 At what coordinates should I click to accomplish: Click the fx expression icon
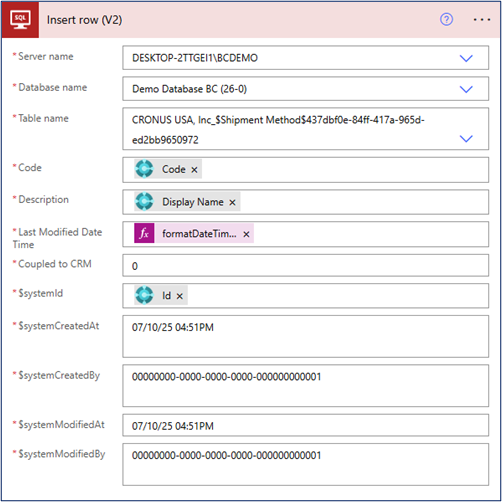click(x=144, y=233)
